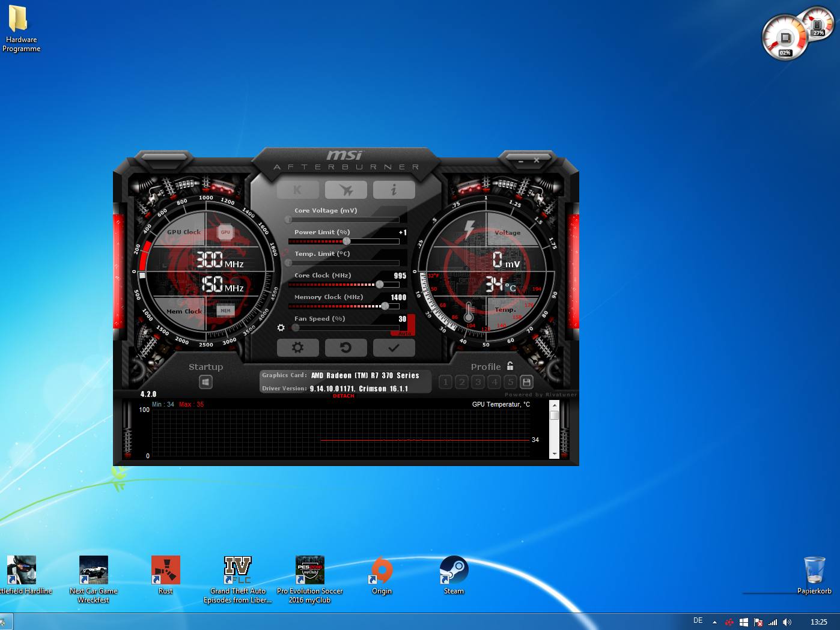
Task: Select Next Car Game Wreckfest shortcut
Action: coord(94,580)
